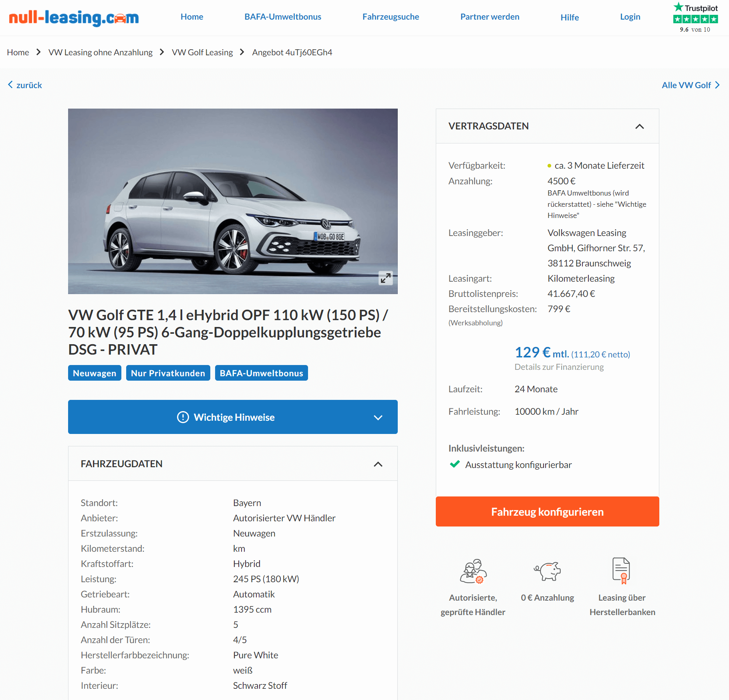Open the Login page

click(630, 17)
